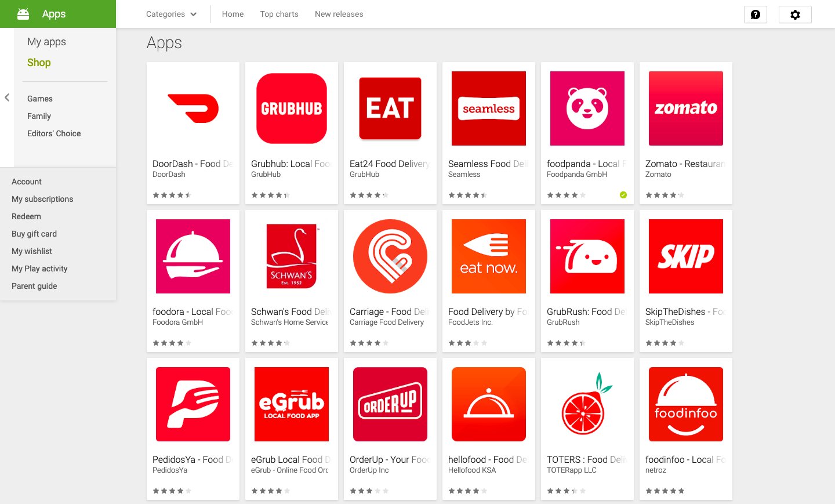Click the Apps header label

pos(164,43)
